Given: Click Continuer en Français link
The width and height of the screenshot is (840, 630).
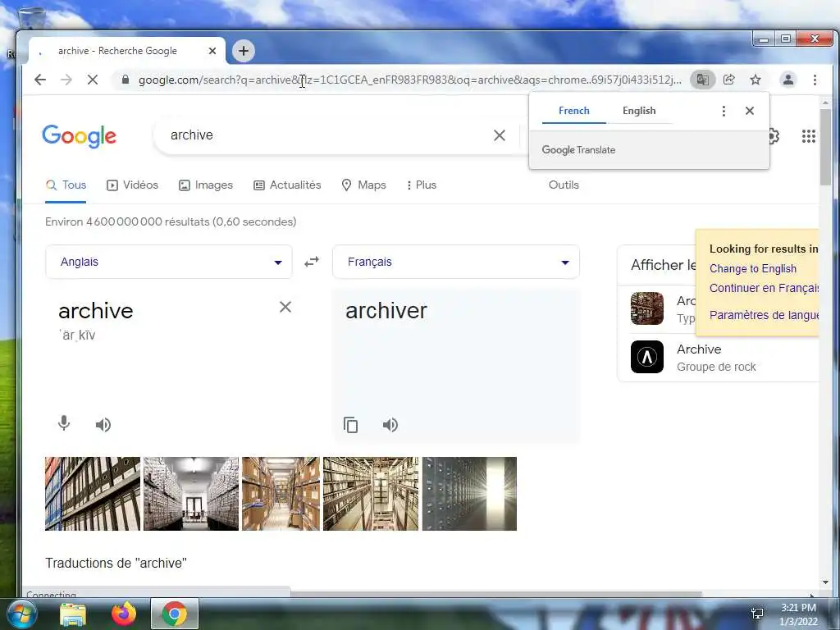Looking at the screenshot, I should click(x=765, y=288).
